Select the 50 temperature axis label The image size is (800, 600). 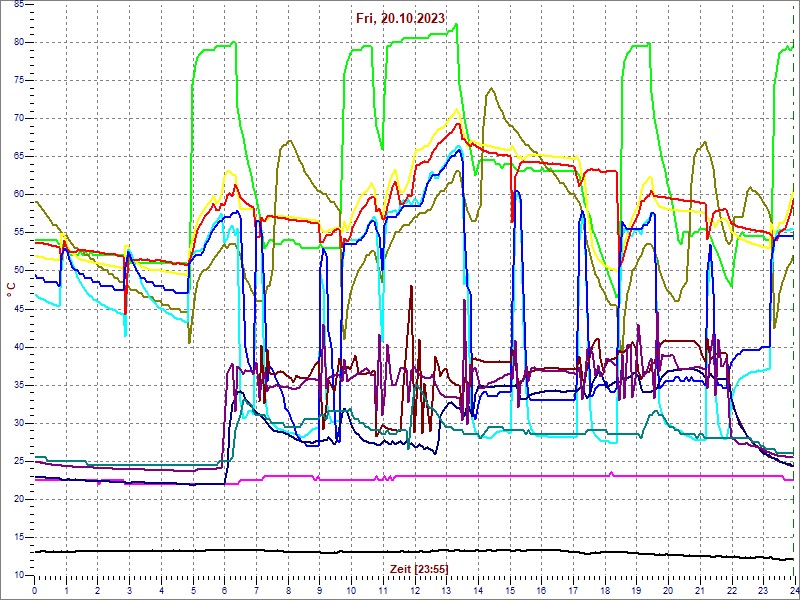19,271
